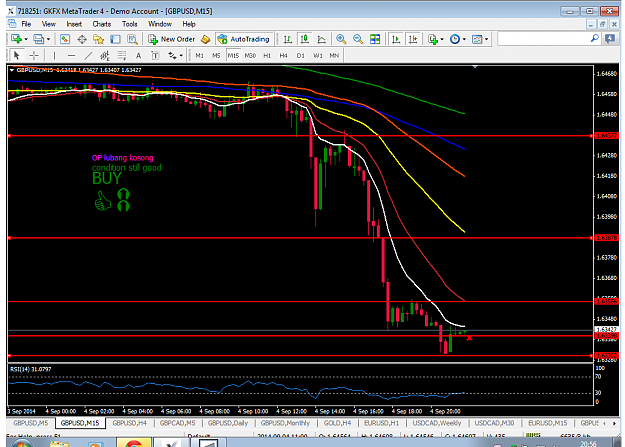Image resolution: width=625 pixels, height=447 pixels.
Task: Select the 1.64377 red horizontal line label
Action: [x=606, y=136]
